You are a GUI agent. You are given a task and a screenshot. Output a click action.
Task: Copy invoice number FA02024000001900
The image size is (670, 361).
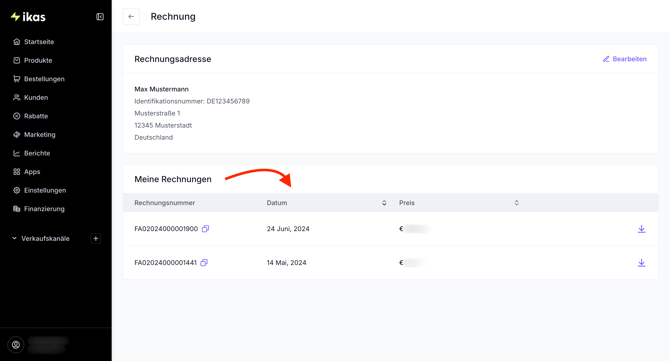[x=206, y=229]
